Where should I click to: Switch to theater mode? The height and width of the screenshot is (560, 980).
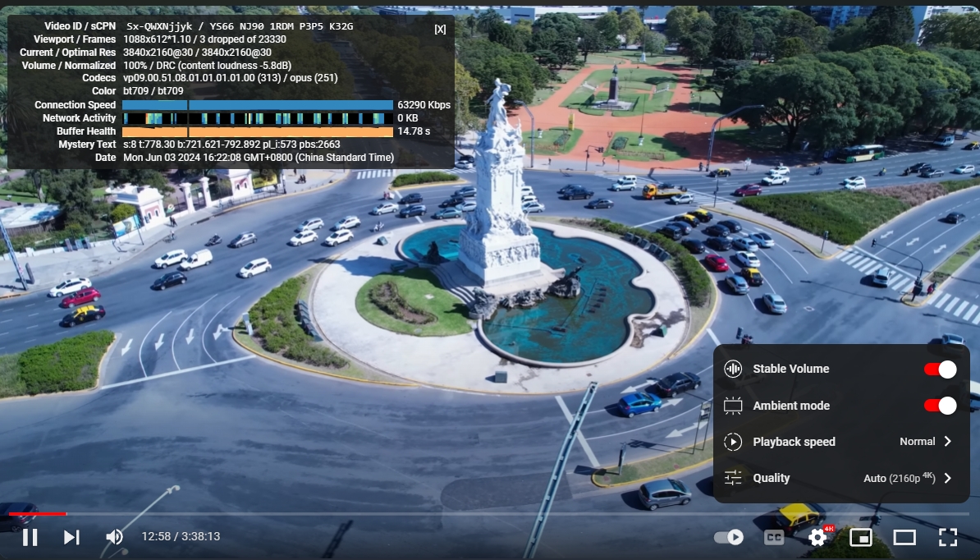point(904,537)
